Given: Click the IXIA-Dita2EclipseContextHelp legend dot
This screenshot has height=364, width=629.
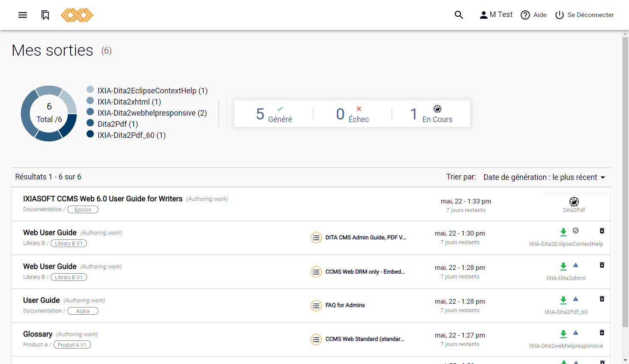Looking at the screenshot, I should pyautogui.click(x=90, y=90).
